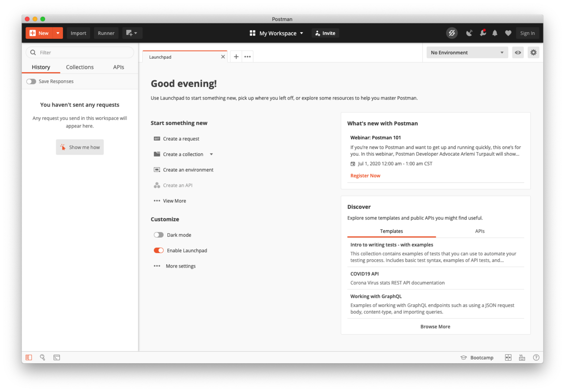The image size is (565, 392).
Task: Open Find and Replace icon in status bar
Action: point(42,358)
